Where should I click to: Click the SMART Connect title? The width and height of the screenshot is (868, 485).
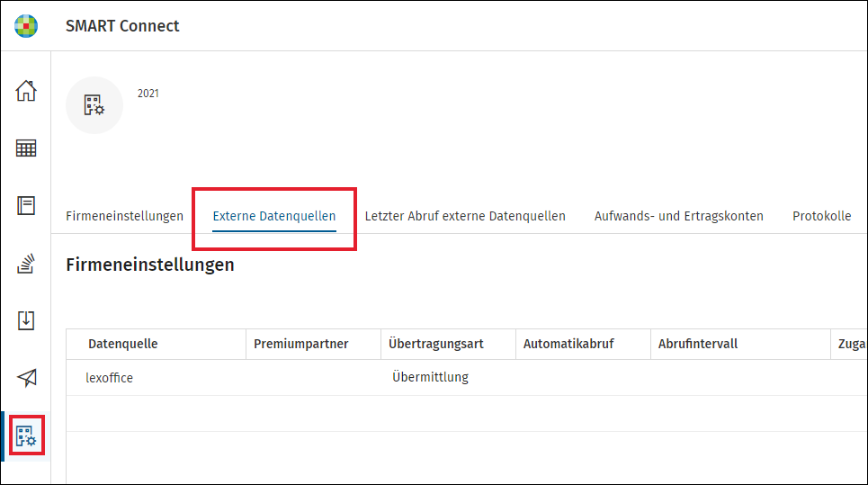point(122,26)
